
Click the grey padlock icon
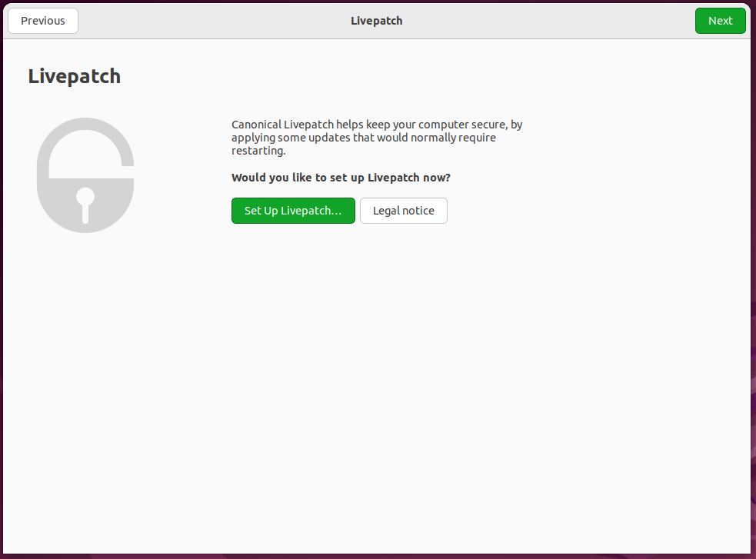85,175
